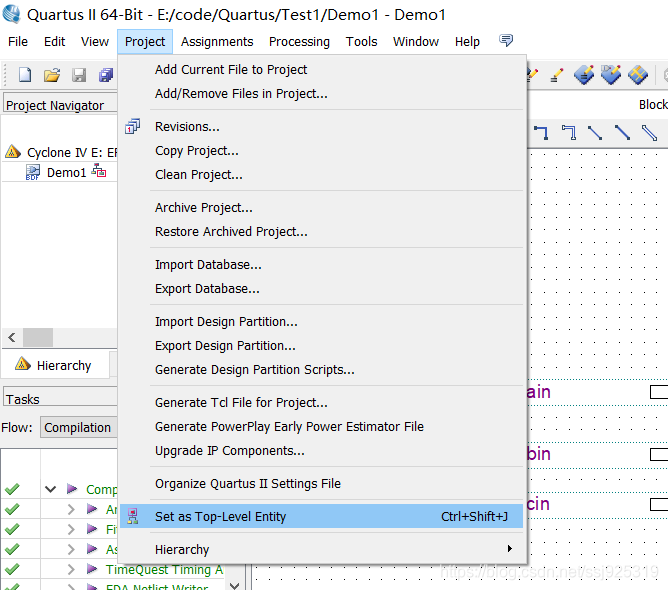Click the feedback speech bubble icon

point(506,40)
